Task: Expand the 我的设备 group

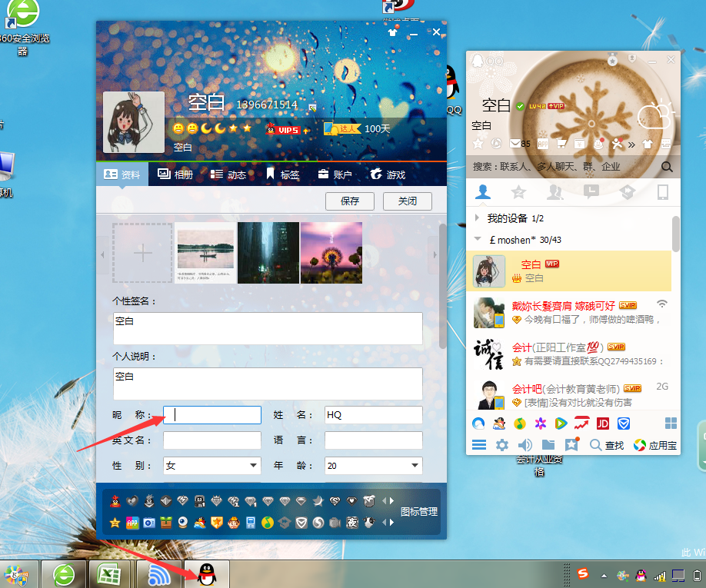Action: click(x=478, y=219)
